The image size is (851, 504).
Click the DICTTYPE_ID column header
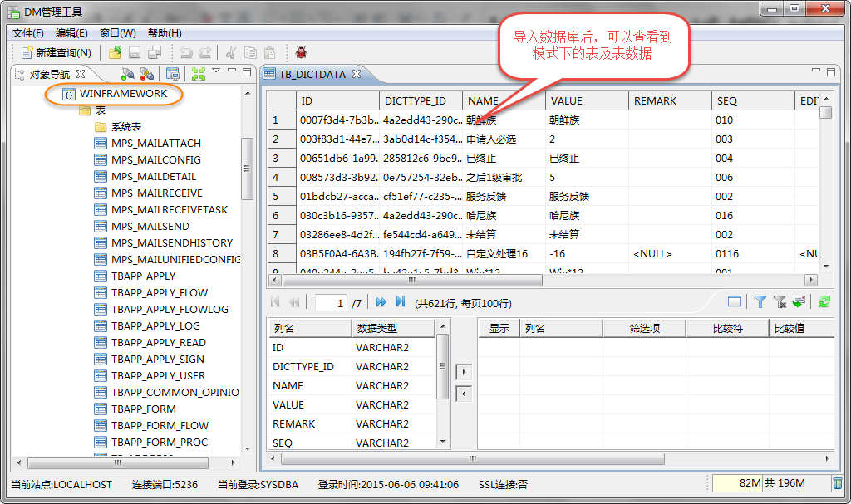click(x=421, y=101)
